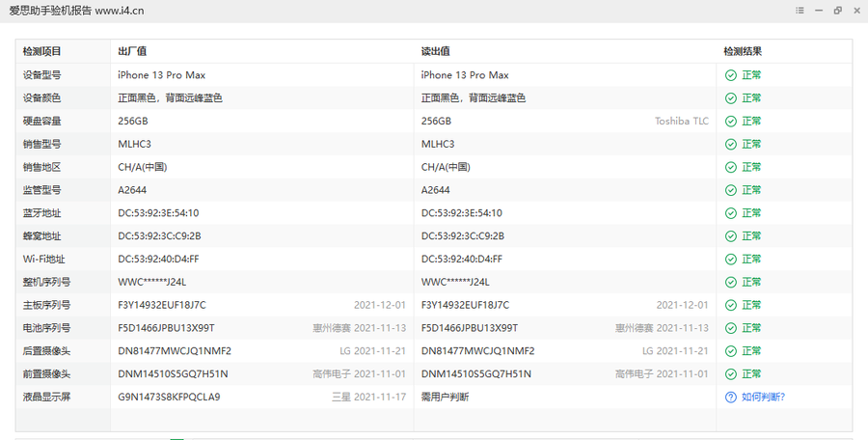Restore down the report window
The height and width of the screenshot is (440, 868).
point(837,11)
